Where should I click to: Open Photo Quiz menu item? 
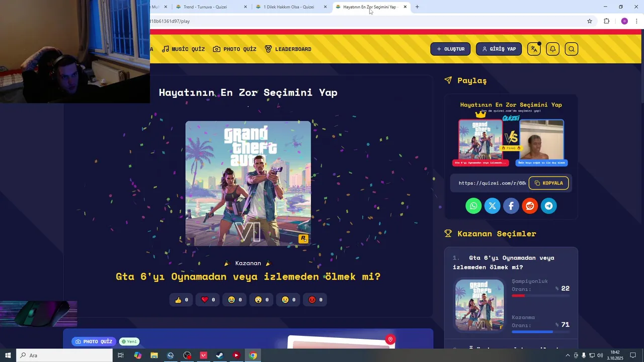click(234, 49)
